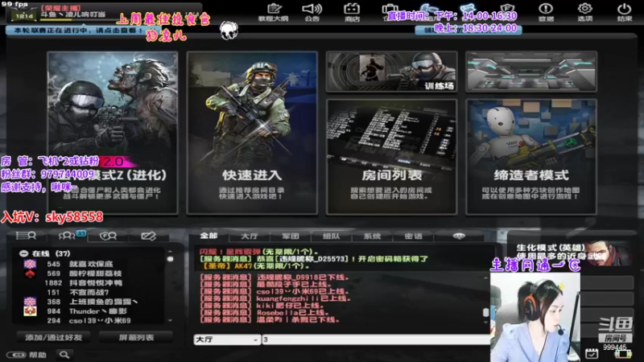Image resolution: width=644 pixels, height=362 pixels.
Task: Open the clan shield icon in top bar
Action: tap(507, 9)
